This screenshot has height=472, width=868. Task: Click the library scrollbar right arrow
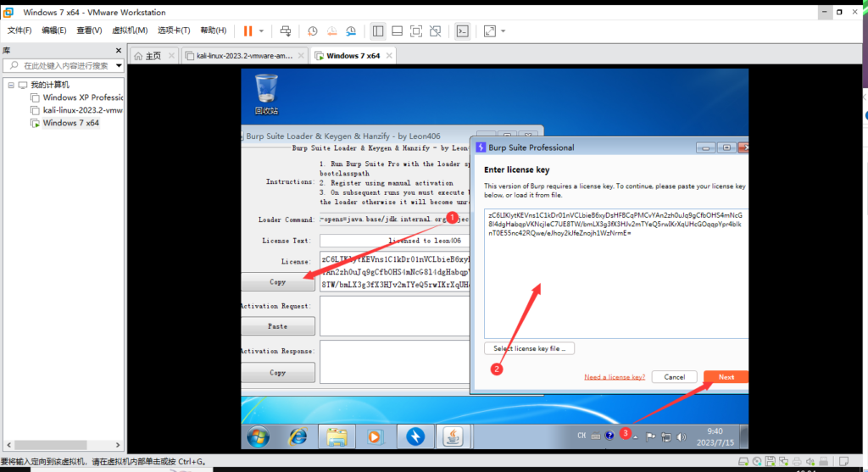coord(117,445)
